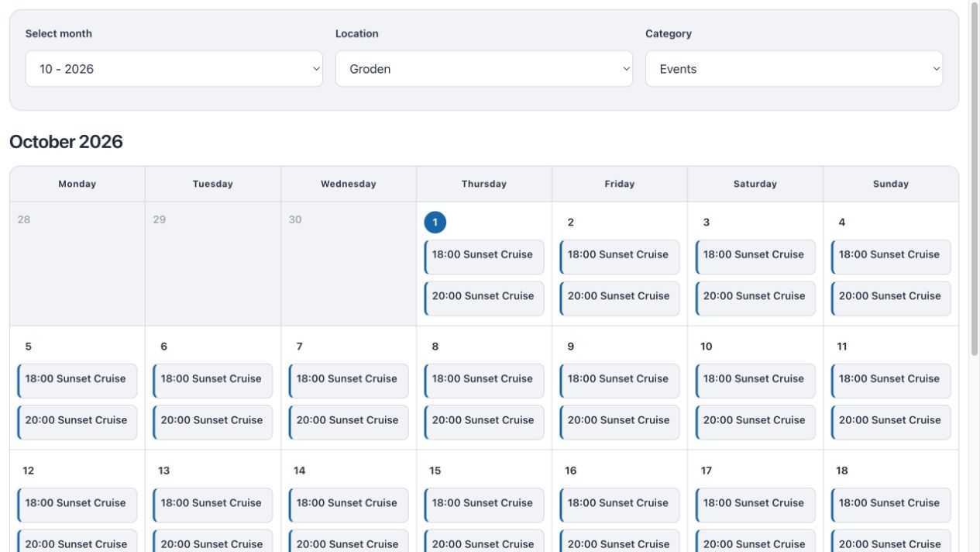Open the Location dropdown showing Groden
The width and height of the screenshot is (980, 552).
483,69
